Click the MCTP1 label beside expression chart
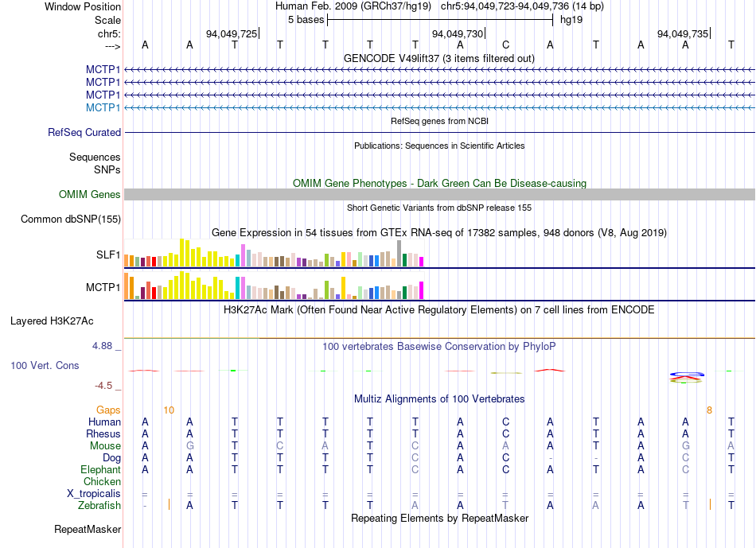Screen dimensions: 756x548 coord(103,287)
